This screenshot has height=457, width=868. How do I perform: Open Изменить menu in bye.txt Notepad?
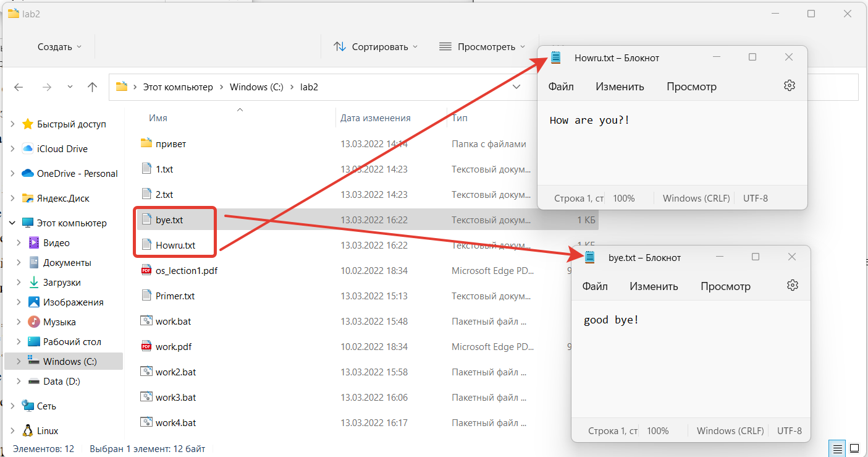[654, 286]
